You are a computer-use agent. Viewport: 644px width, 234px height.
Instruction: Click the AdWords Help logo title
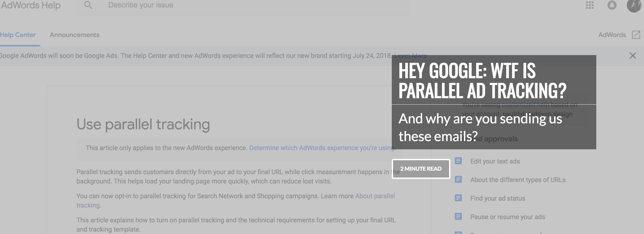tap(30, 5)
